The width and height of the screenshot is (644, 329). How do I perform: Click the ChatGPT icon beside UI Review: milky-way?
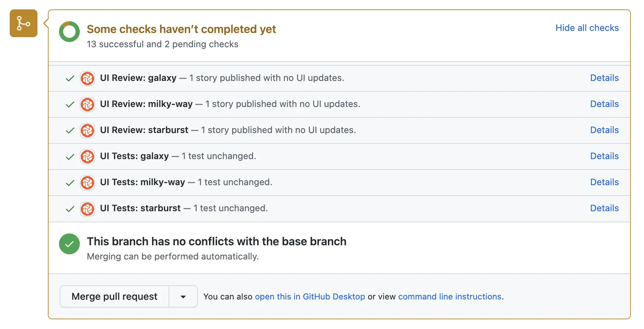pos(87,104)
